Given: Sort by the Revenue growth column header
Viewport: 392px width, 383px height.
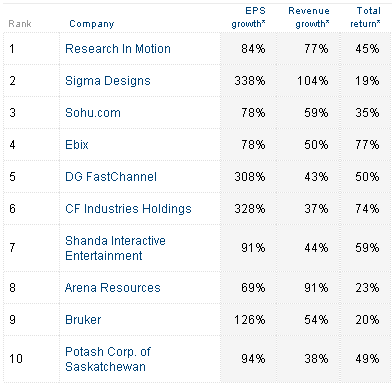Looking at the screenshot, I should click(309, 17).
